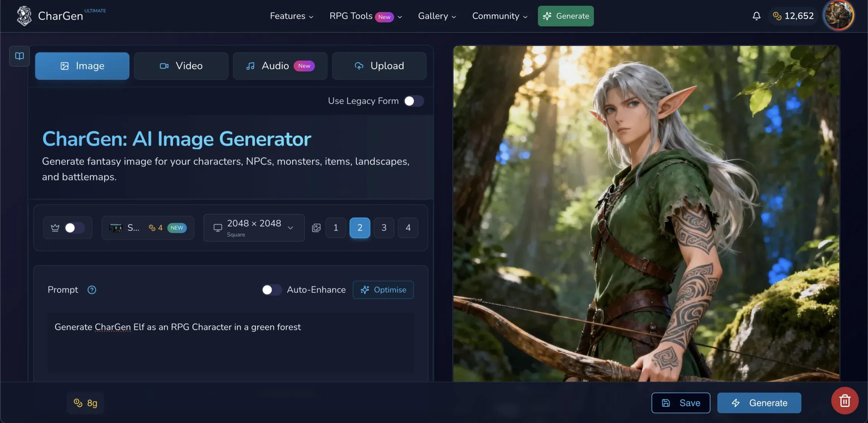The height and width of the screenshot is (423, 868).
Task: Open the red trash delete button
Action: point(844,400)
